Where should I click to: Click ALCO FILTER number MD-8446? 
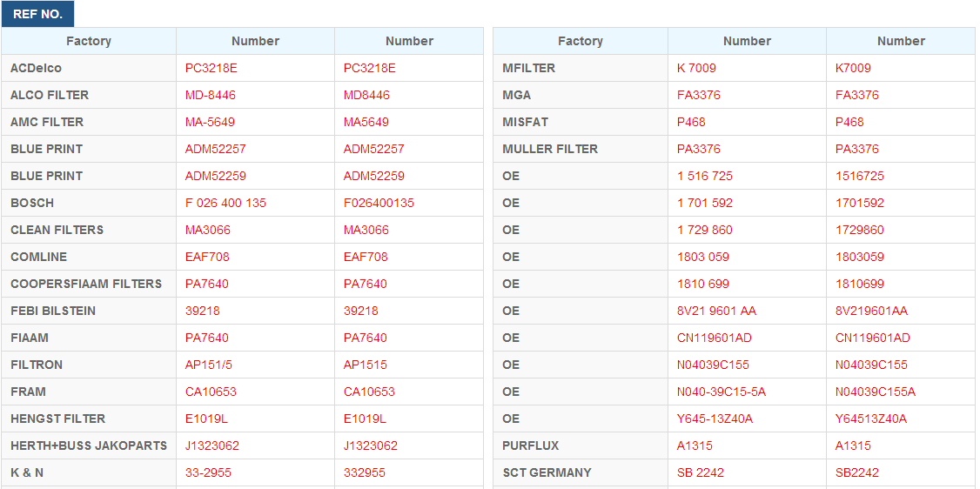pyautogui.click(x=211, y=95)
